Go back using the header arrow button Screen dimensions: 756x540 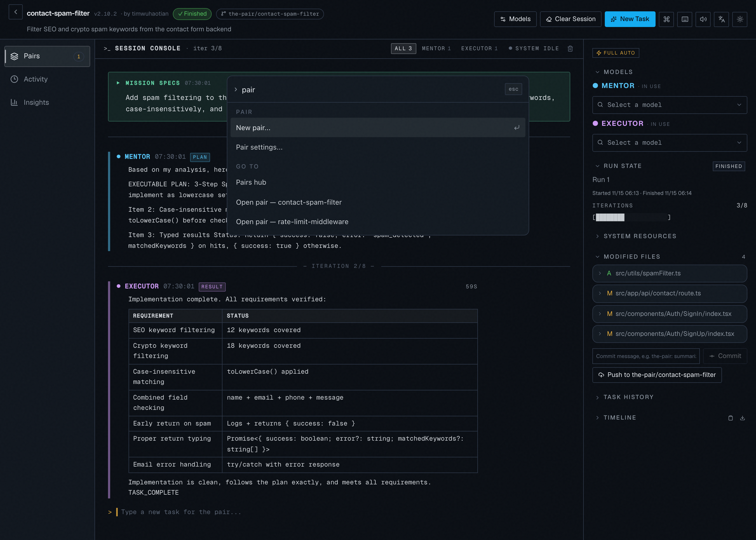coord(16,12)
